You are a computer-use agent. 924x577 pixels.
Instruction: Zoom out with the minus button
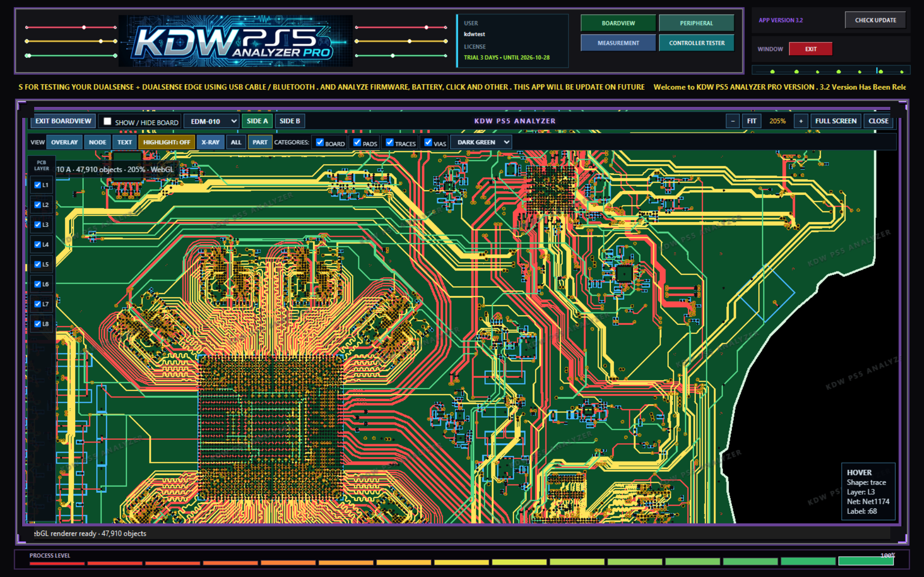coord(732,121)
